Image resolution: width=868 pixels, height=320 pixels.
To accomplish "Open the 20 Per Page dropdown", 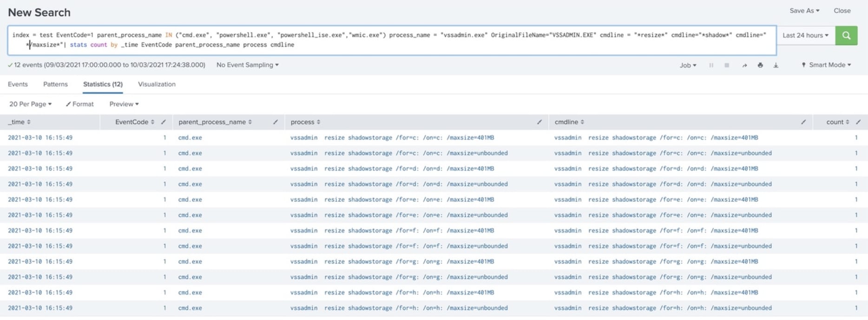I will [31, 104].
